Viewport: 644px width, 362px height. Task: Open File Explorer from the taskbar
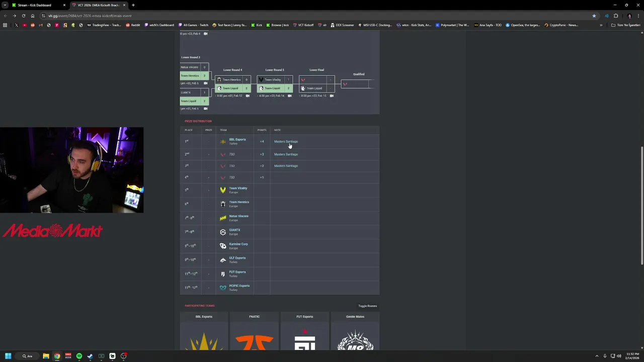click(x=46, y=356)
